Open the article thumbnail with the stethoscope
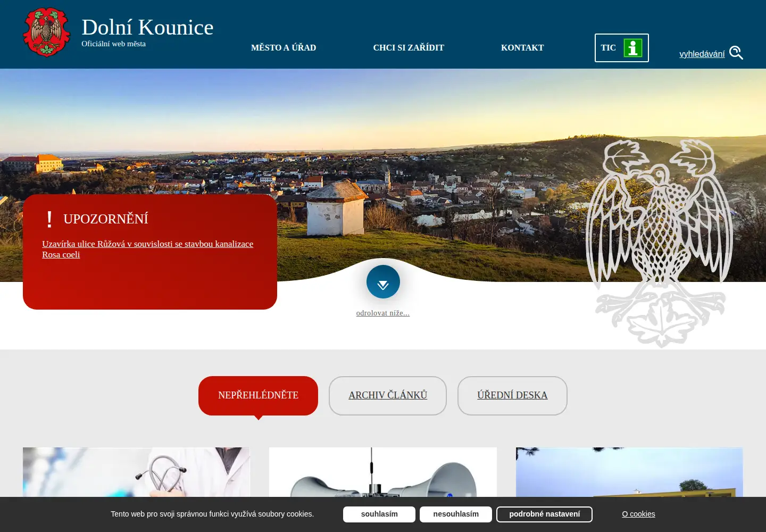The width and height of the screenshot is (766, 532). (136, 472)
